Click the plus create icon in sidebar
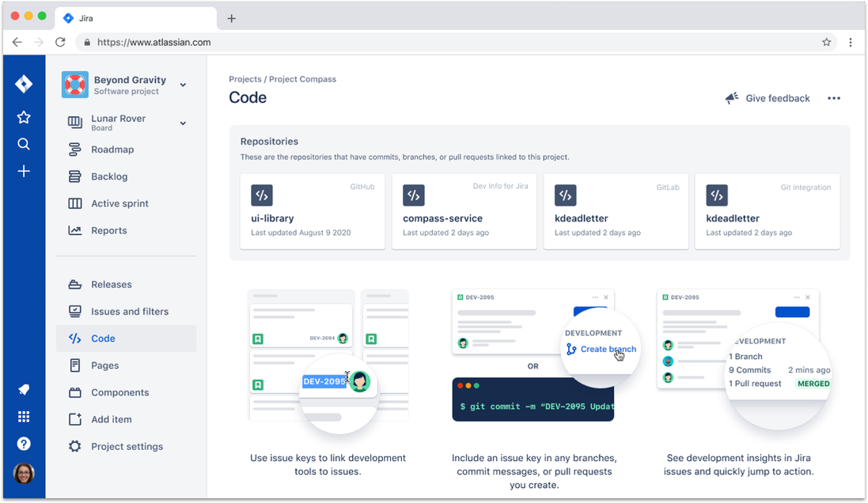 [24, 171]
